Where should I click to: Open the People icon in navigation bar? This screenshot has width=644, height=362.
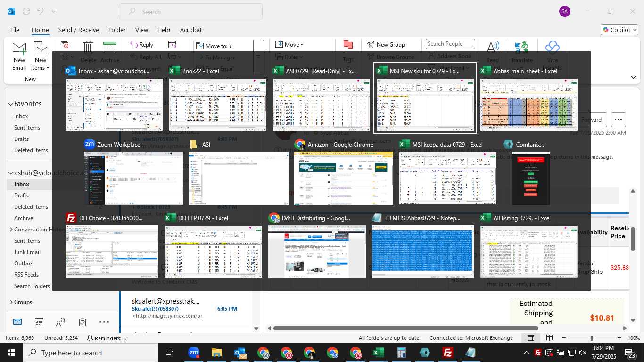coord(60,322)
